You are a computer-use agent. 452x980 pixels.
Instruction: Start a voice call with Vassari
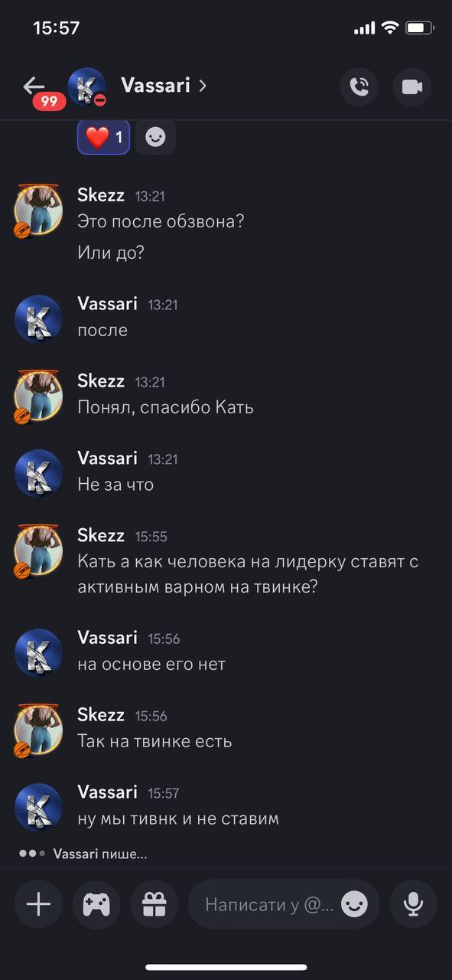point(359,86)
